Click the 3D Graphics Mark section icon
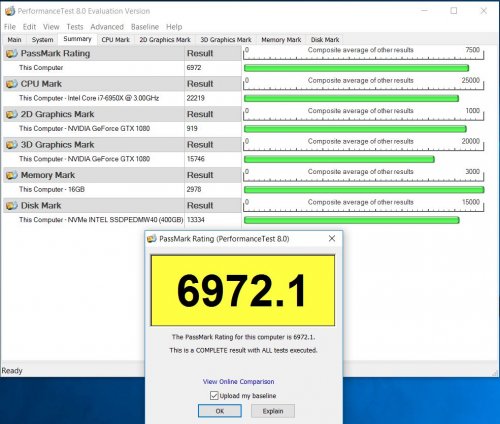Image resolution: width=500 pixels, height=424 pixels. click(x=12, y=145)
